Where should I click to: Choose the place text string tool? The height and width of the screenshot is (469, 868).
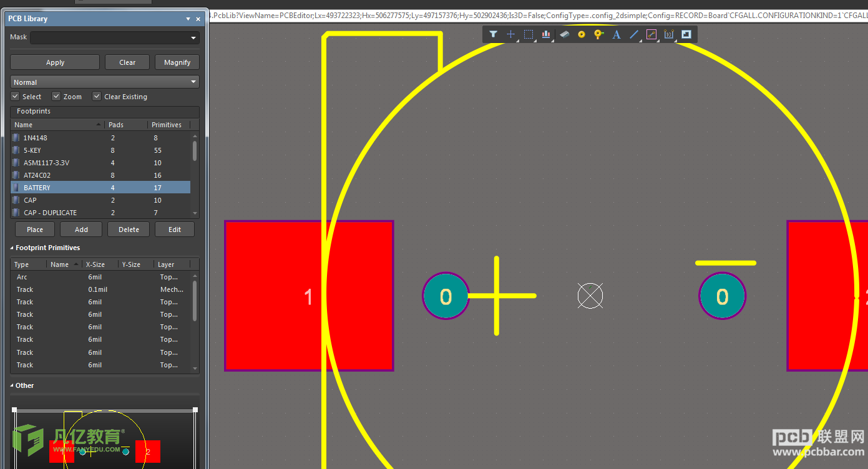[x=617, y=34]
